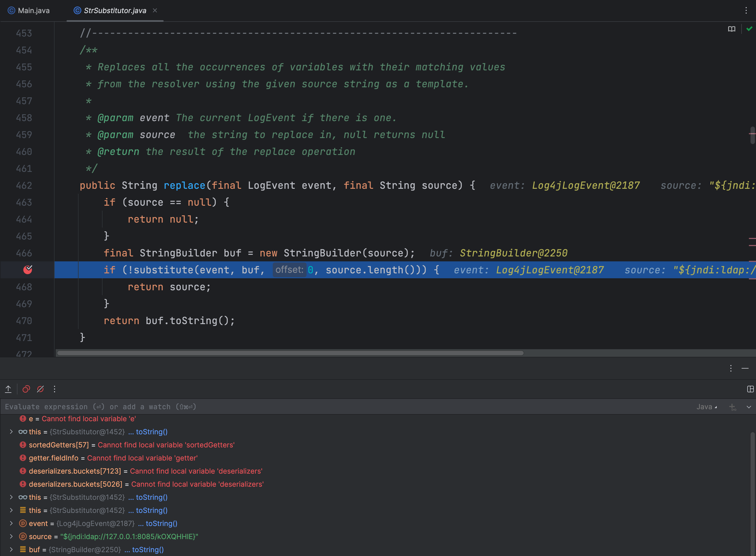Click line number 466 in the gutter
The image size is (756, 556).
pos(24,253)
